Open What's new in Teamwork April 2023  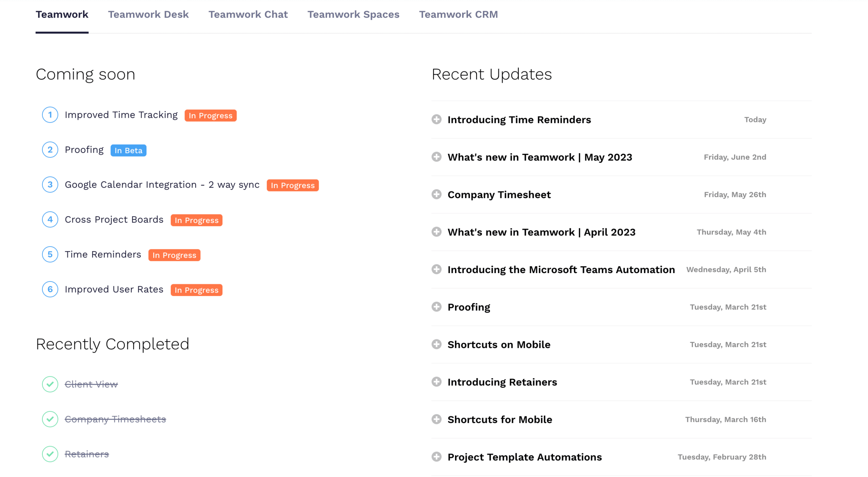[x=541, y=232]
